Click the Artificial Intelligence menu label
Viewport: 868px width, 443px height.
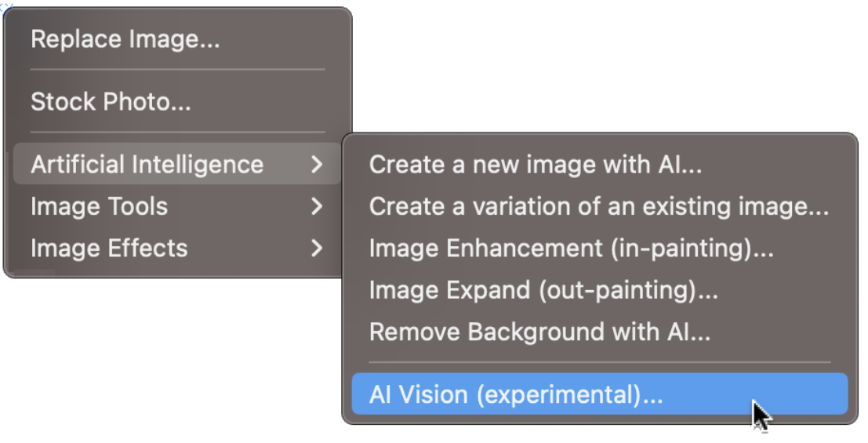(147, 165)
